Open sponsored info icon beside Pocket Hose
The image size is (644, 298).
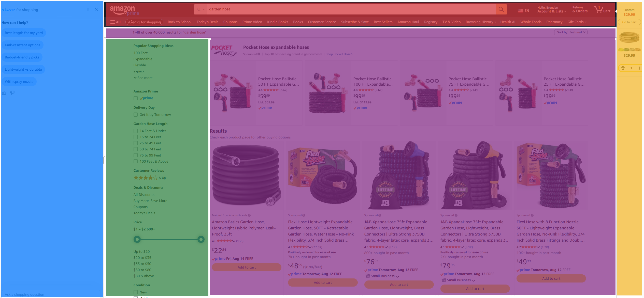[x=259, y=54]
